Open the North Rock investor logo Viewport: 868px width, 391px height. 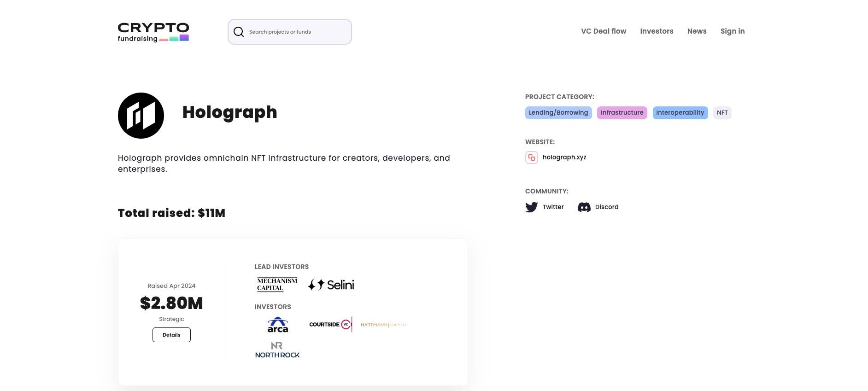coord(277,350)
